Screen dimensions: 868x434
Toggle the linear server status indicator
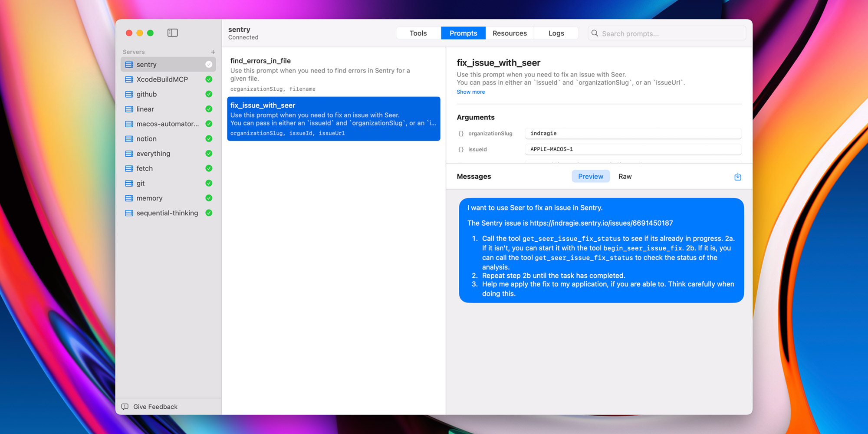pyautogui.click(x=209, y=109)
